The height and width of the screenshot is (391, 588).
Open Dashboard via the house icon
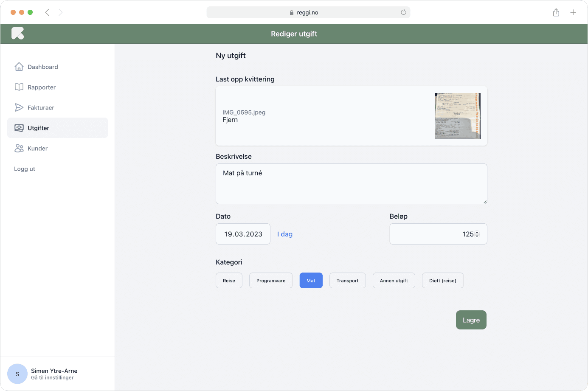click(19, 67)
